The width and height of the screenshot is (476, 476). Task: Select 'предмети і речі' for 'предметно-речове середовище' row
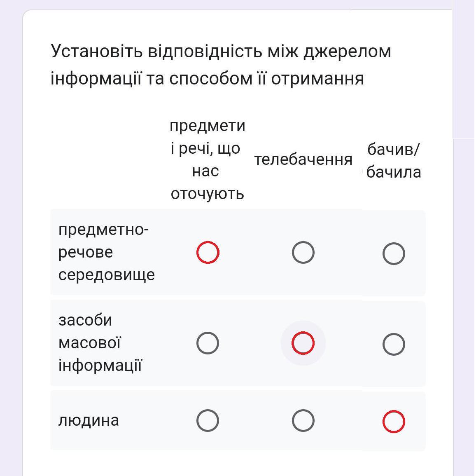click(x=208, y=253)
